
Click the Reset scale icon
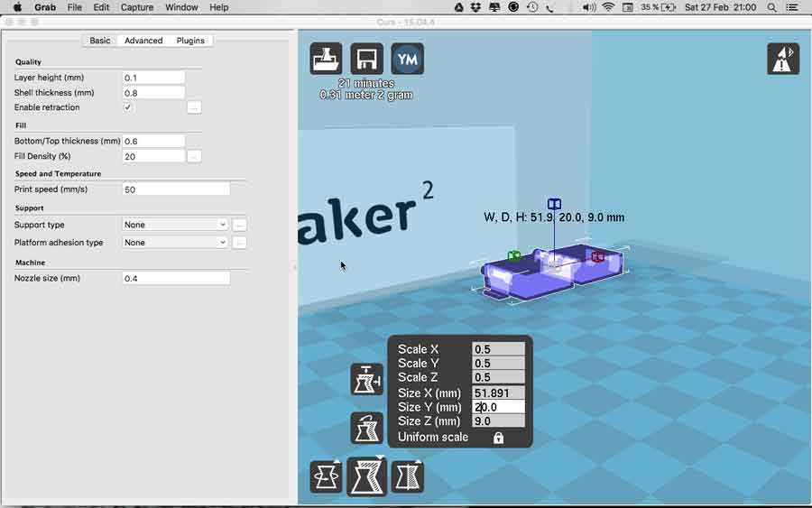coord(366,428)
